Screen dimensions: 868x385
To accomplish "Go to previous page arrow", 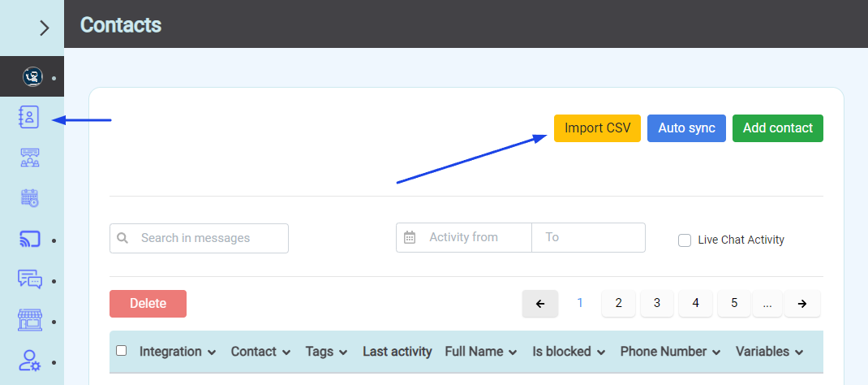I will coord(540,304).
